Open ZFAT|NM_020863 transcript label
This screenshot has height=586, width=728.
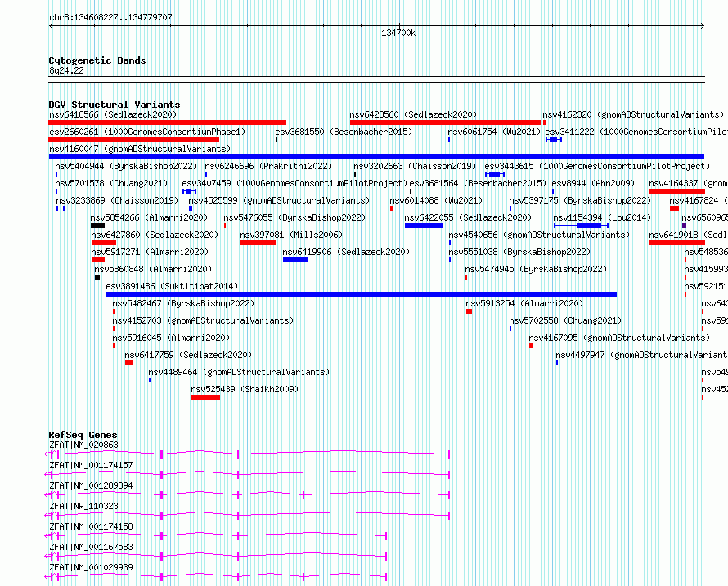[x=83, y=445]
